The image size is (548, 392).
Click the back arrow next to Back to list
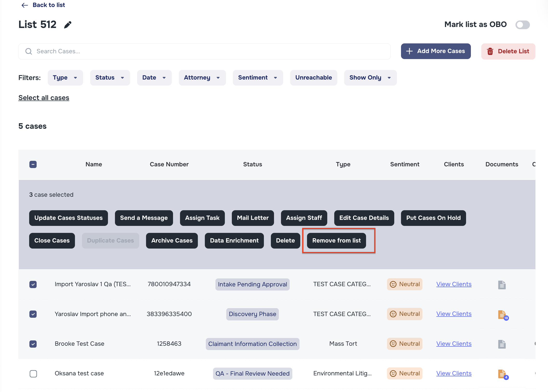point(24,5)
